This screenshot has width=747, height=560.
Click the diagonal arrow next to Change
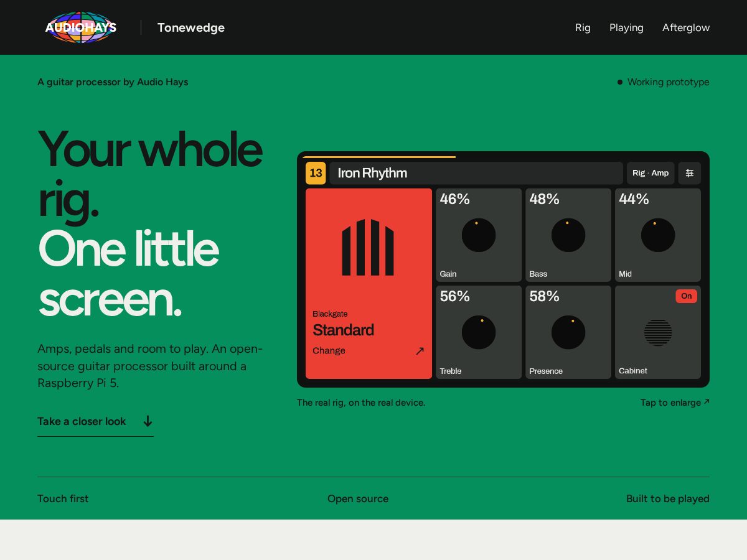click(x=420, y=351)
